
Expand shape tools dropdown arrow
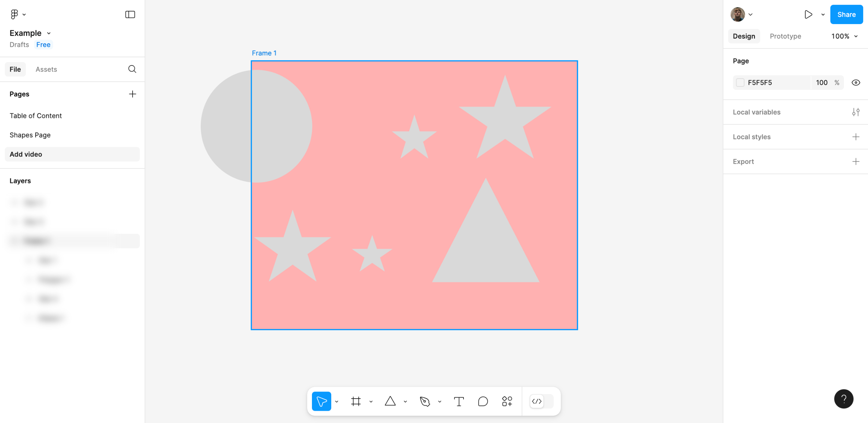(405, 402)
